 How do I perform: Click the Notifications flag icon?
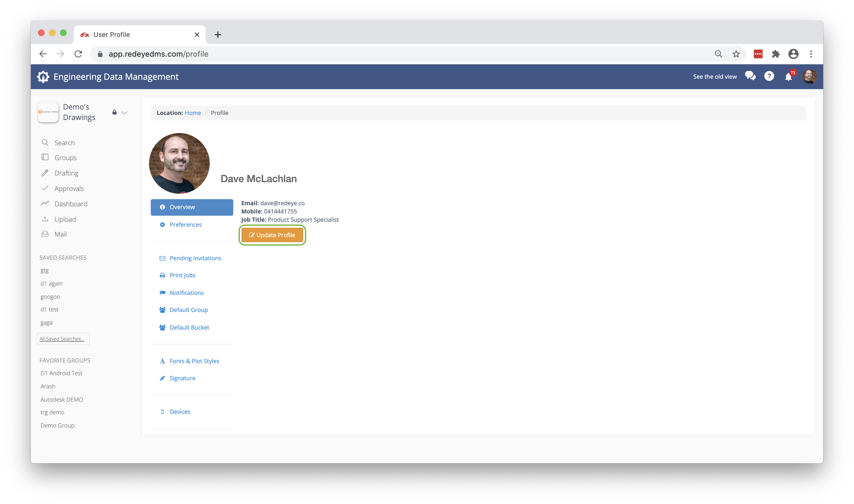(162, 293)
